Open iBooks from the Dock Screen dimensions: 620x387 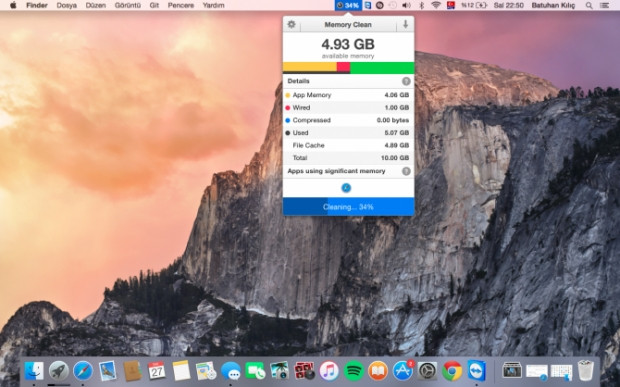coord(378,371)
